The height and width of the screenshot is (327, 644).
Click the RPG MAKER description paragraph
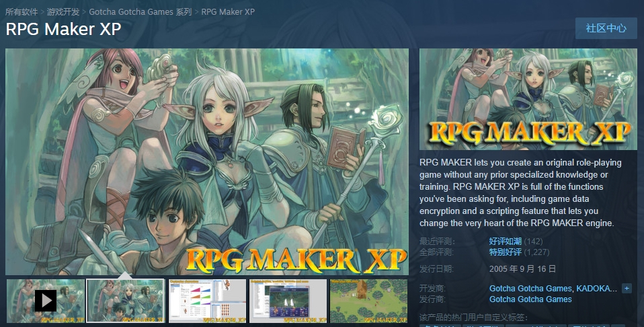(521, 192)
